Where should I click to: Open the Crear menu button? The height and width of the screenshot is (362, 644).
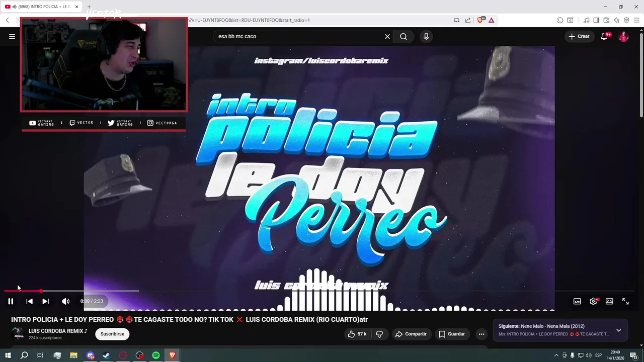point(579,36)
